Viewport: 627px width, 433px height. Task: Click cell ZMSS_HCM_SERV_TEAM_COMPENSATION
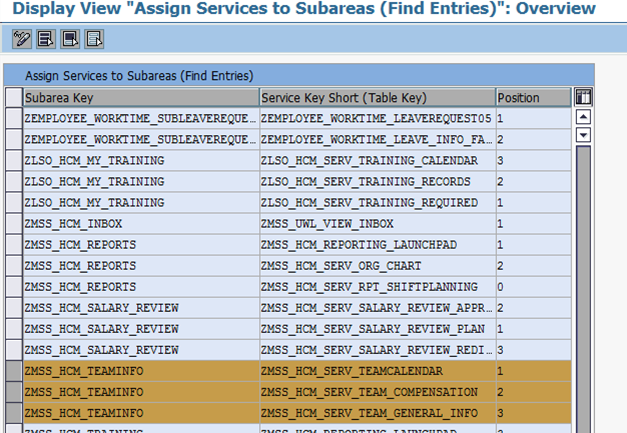377,392
